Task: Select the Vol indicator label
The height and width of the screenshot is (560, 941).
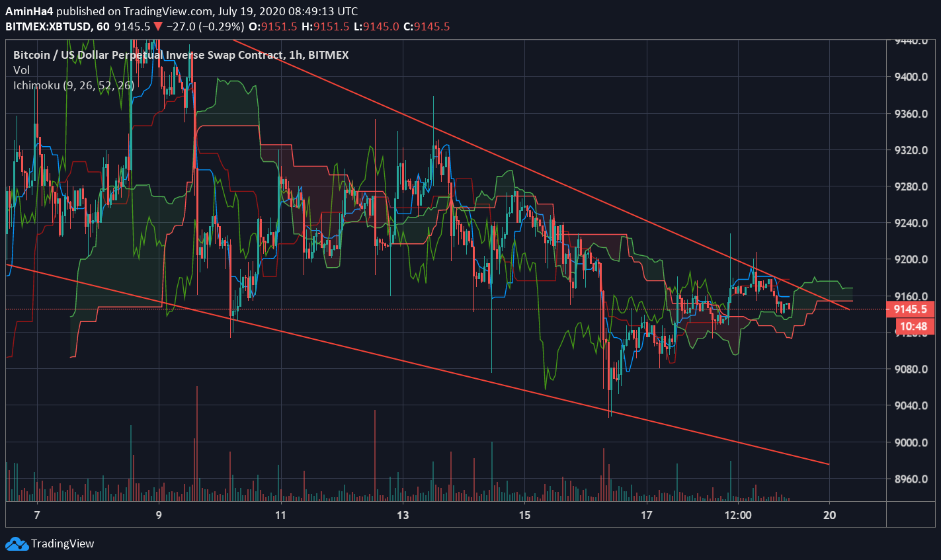Action: point(21,70)
